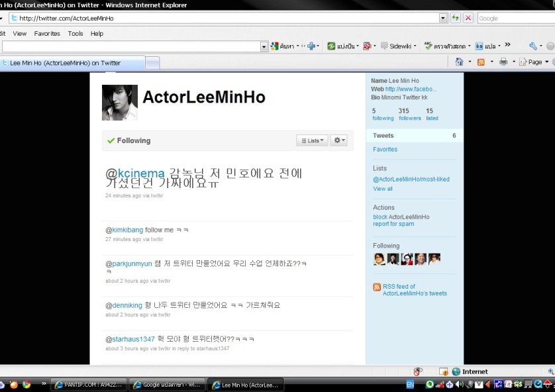Expand quick launch overflow chevron

click(x=44, y=383)
